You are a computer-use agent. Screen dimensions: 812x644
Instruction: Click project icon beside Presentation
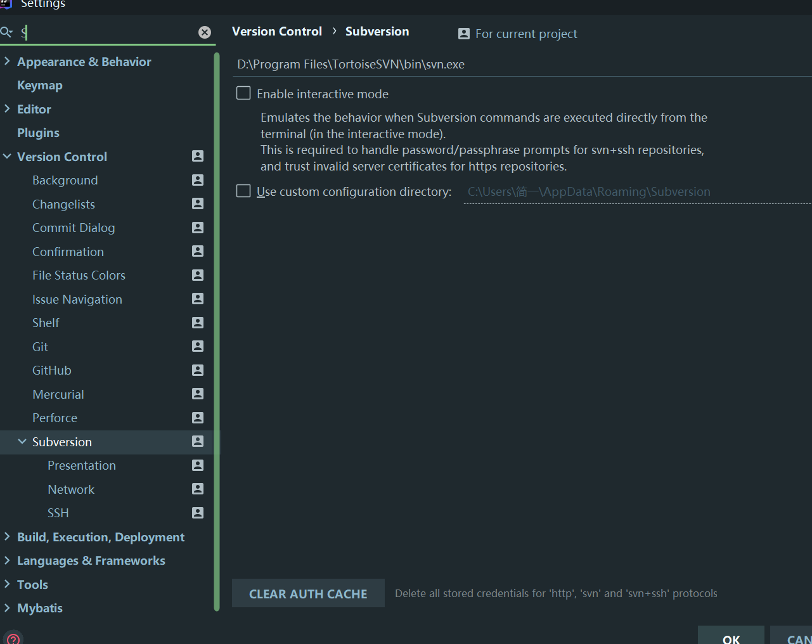click(198, 465)
